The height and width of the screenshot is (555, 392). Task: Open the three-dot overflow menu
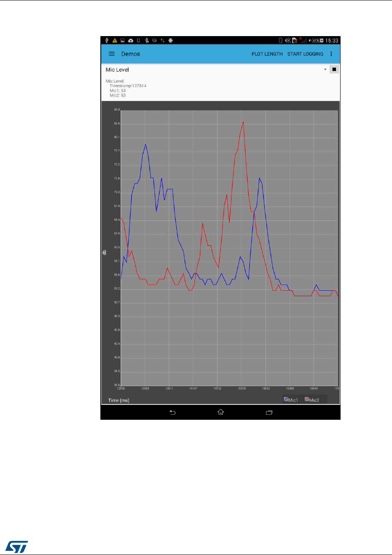coord(331,54)
